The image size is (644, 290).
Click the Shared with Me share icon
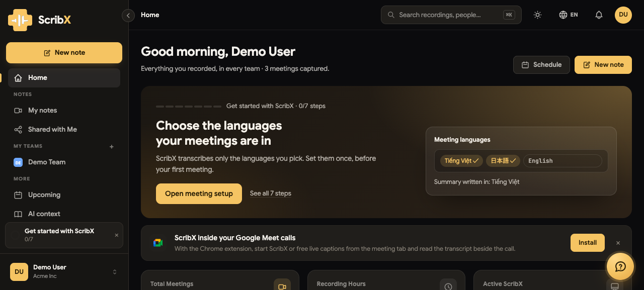pyautogui.click(x=18, y=130)
